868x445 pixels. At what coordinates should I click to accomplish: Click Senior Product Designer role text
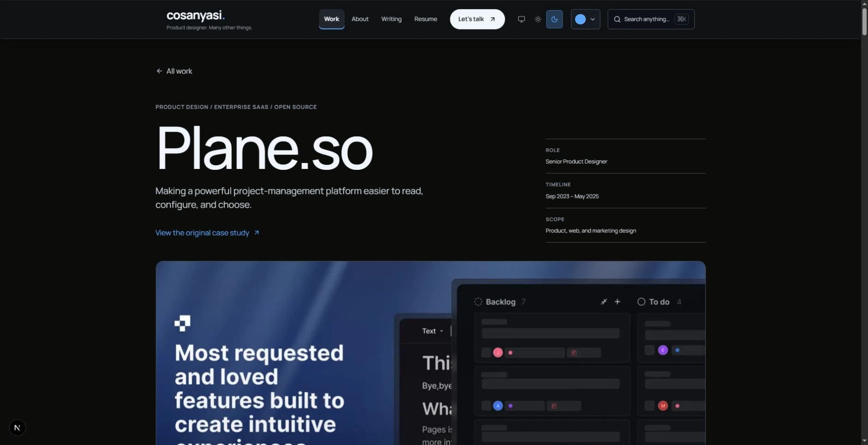click(576, 162)
